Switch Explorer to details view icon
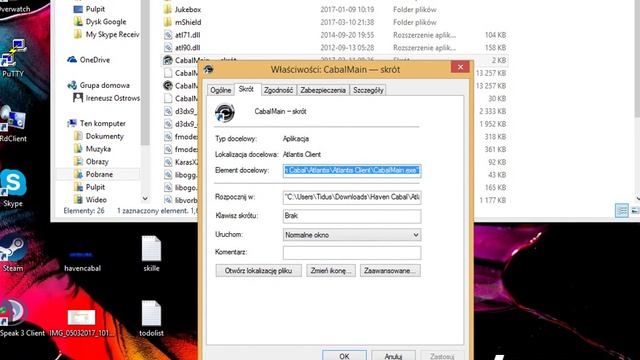Screen dimensions: 640x360 click(x=622, y=211)
